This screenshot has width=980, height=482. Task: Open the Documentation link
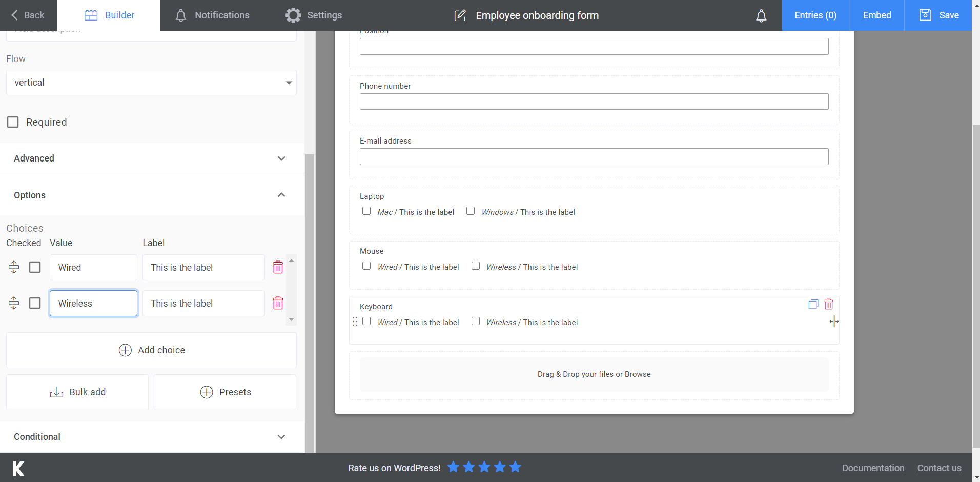[873, 468]
